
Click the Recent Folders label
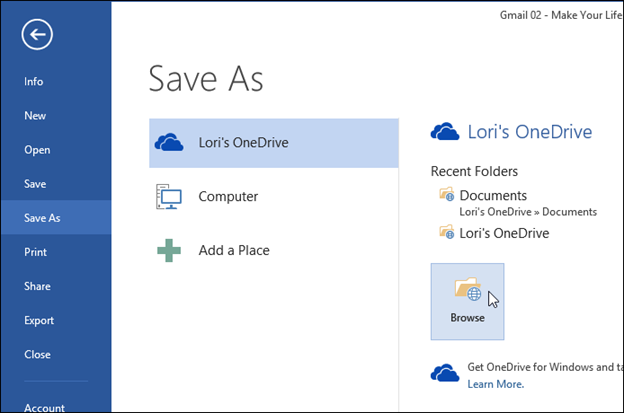pos(474,171)
